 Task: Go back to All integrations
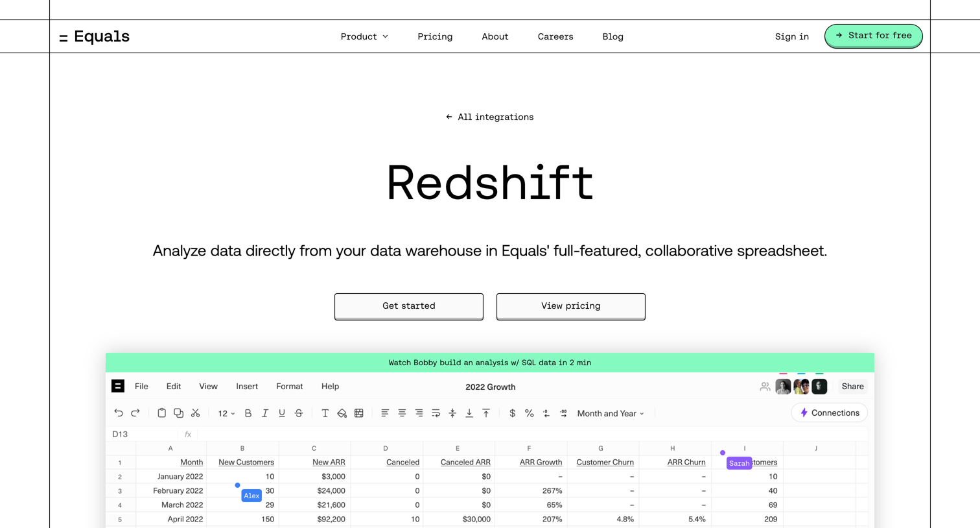(x=489, y=117)
